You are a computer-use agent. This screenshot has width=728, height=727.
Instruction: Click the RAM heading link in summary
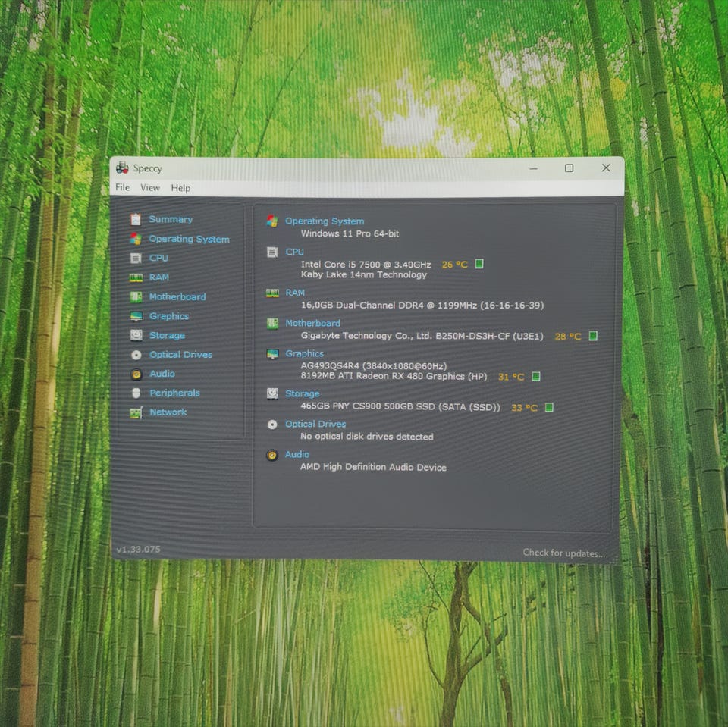[295, 293]
